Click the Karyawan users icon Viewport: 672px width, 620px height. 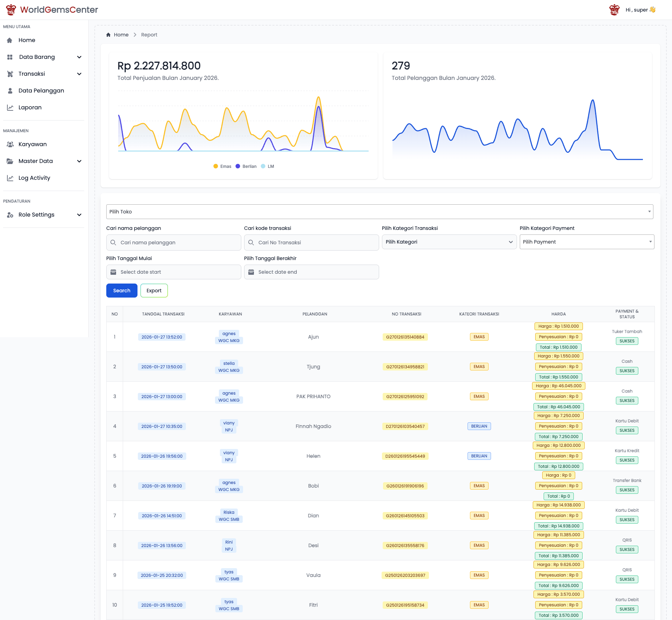click(x=10, y=144)
